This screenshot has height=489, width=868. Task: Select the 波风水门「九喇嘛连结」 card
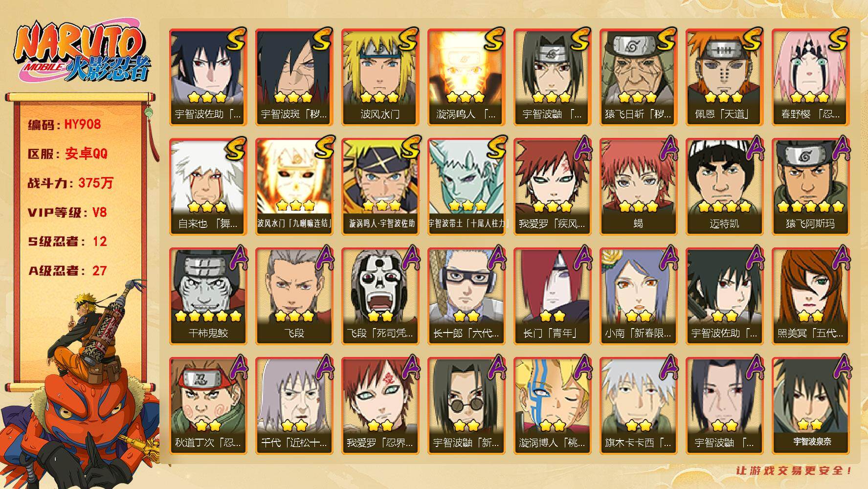294,186
